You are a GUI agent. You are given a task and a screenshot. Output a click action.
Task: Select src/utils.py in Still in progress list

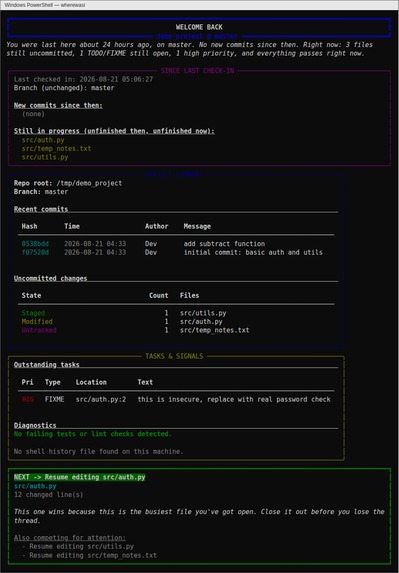[45, 158]
